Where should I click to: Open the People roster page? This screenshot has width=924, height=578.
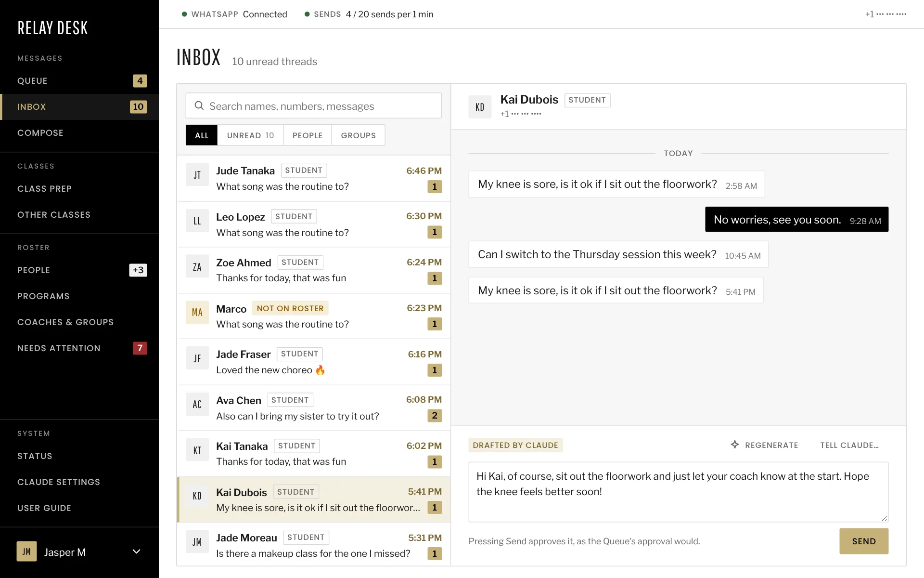(79, 270)
